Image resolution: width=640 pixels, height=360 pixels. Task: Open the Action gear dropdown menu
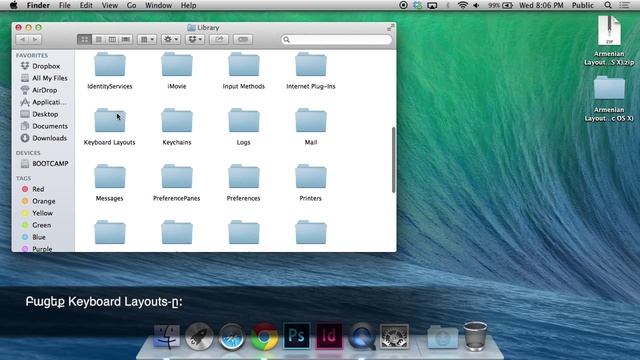point(171,39)
